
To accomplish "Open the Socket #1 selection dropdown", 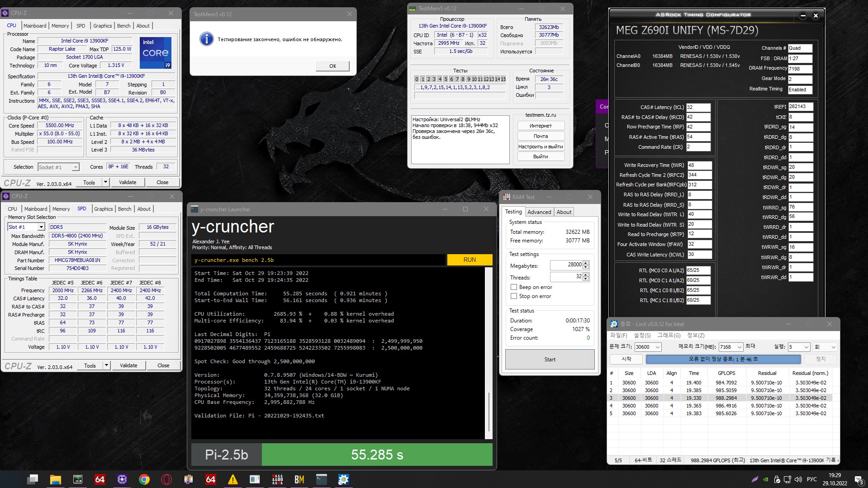I will [x=76, y=167].
